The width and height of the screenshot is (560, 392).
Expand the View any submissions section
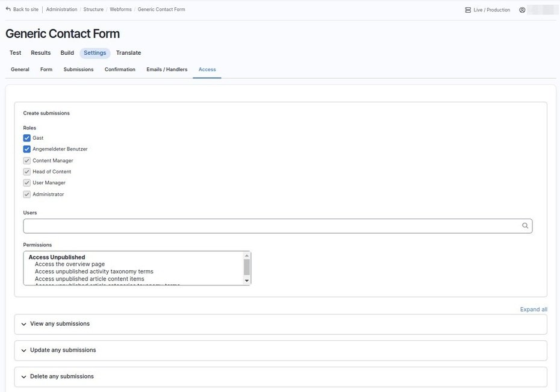60,324
